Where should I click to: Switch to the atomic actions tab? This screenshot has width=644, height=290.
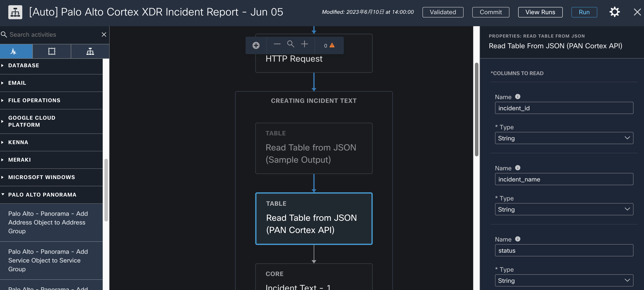[x=52, y=51]
